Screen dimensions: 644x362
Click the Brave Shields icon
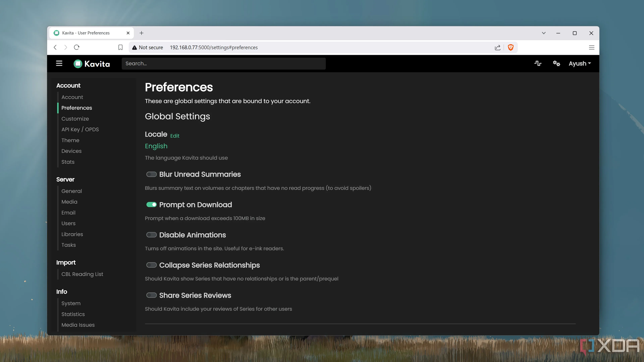(511, 47)
